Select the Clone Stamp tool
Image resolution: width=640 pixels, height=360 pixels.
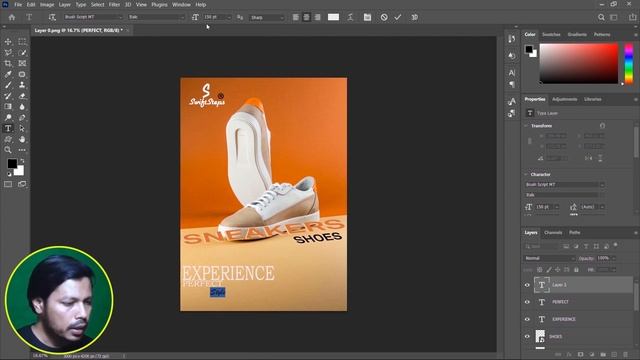[x=22, y=85]
